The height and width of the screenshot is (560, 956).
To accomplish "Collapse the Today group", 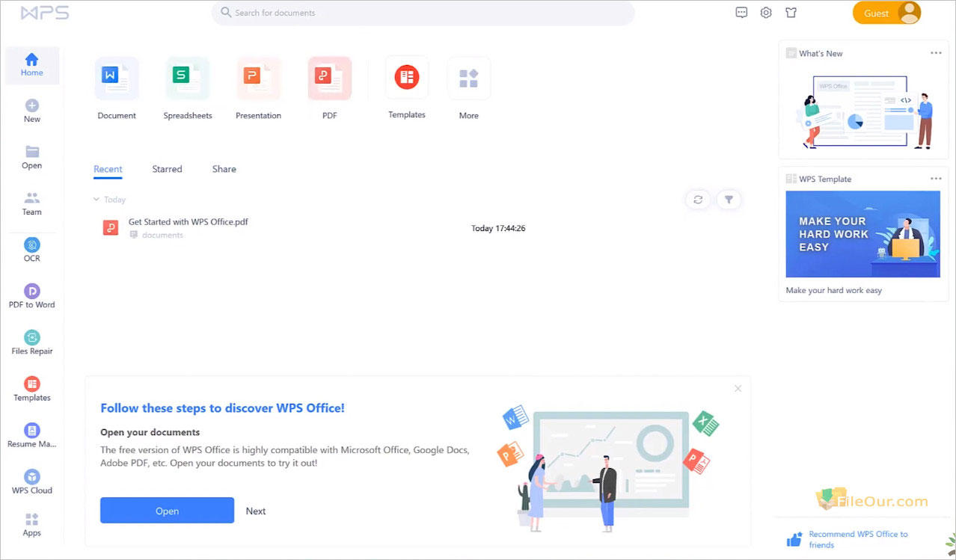I will click(x=96, y=200).
